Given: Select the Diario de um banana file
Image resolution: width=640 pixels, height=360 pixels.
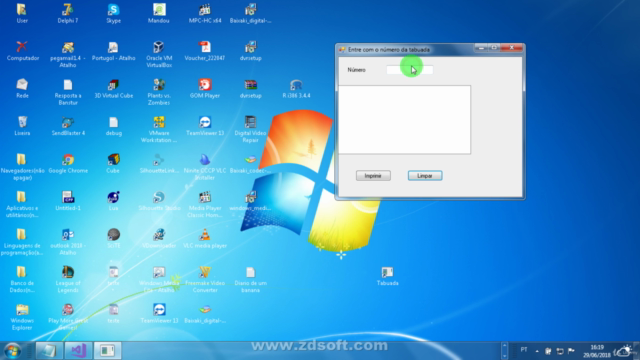Looking at the screenshot, I should pos(250,279).
